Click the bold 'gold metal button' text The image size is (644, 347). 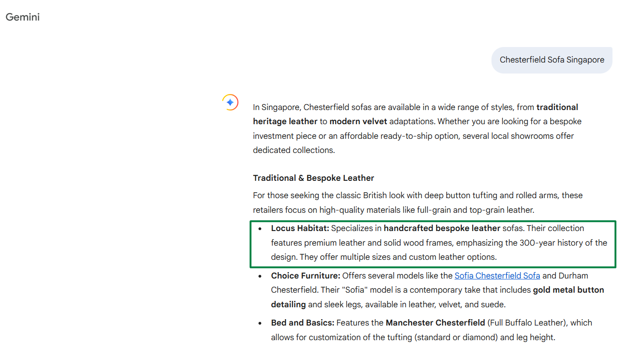(x=568, y=290)
